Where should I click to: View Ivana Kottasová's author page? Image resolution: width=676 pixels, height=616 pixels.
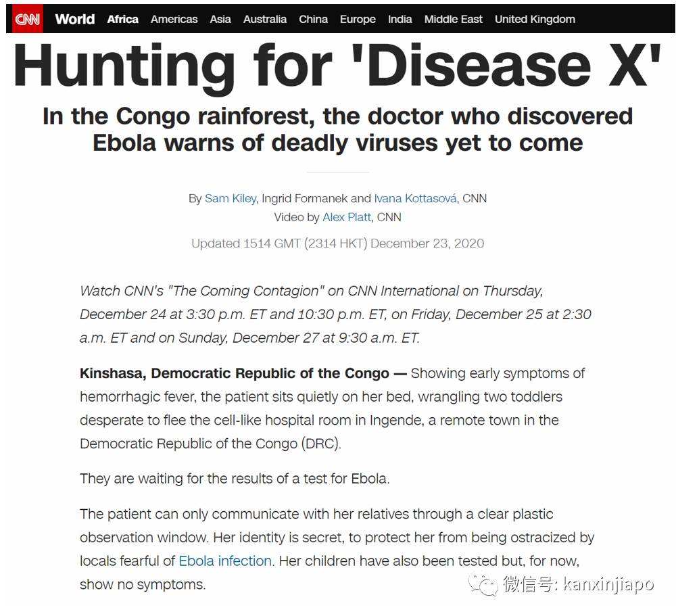415,198
